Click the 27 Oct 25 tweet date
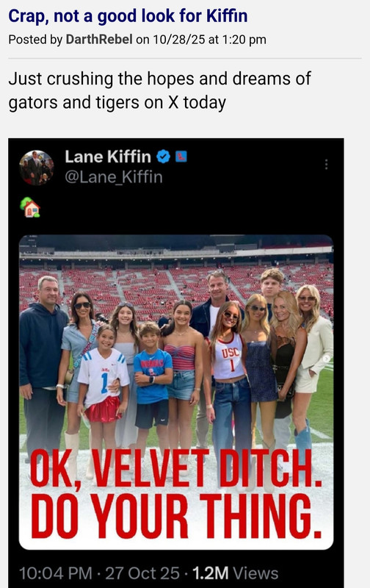 [142, 573]
